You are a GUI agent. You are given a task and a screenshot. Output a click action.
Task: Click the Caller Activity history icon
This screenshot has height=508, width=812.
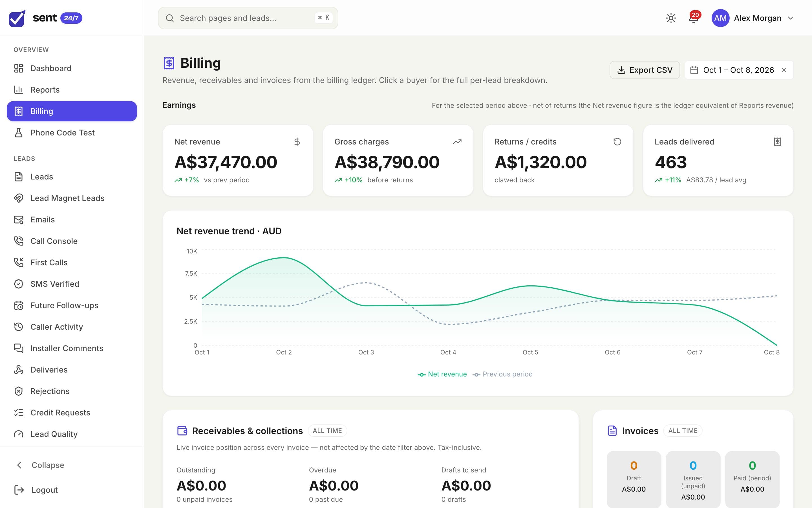point(18,327)
